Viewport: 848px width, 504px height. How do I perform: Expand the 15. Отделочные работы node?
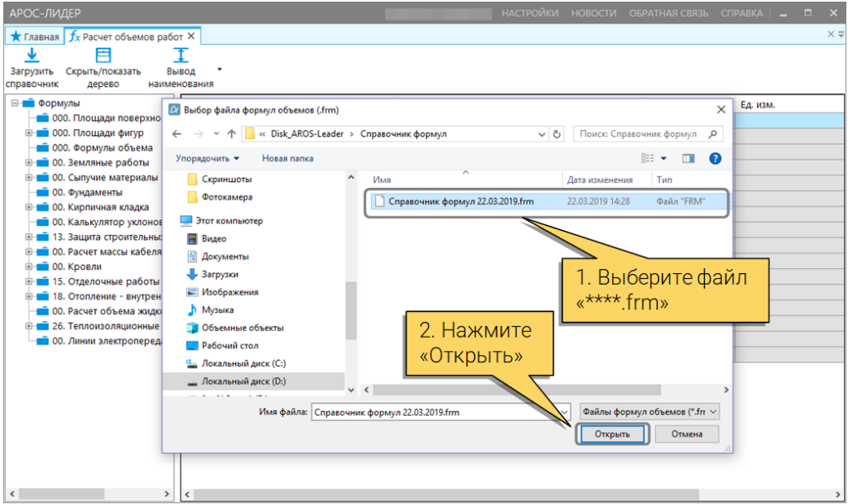point(28,281)
